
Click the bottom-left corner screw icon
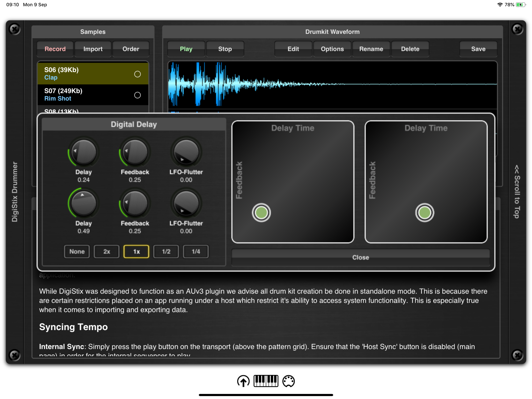coord(15,355)
